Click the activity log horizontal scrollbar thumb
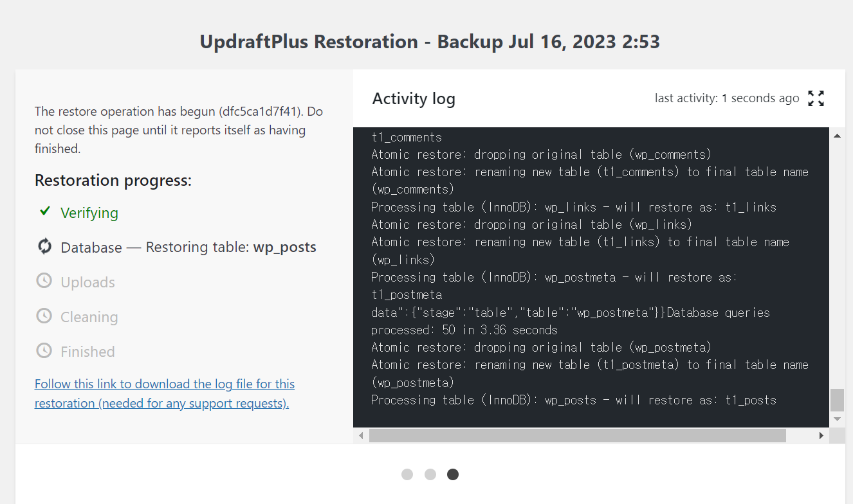 pyautogui.click(x=578, y=435)
